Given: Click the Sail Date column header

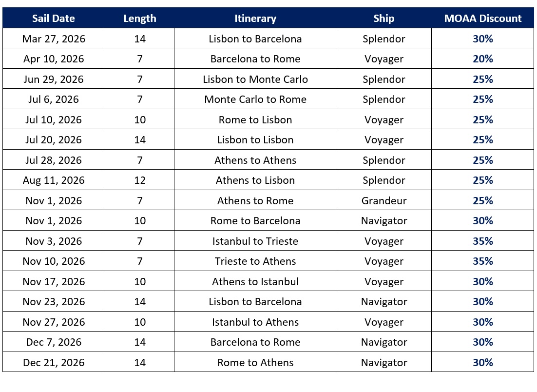Looking at the screenshot, I should (54, 19).
